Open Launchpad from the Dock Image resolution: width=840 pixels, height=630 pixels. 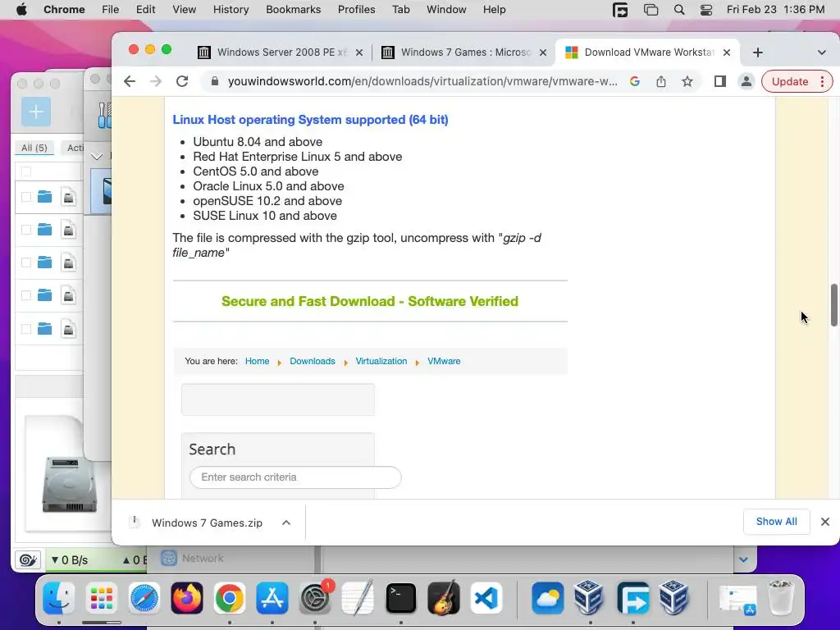tap(101, 598)
